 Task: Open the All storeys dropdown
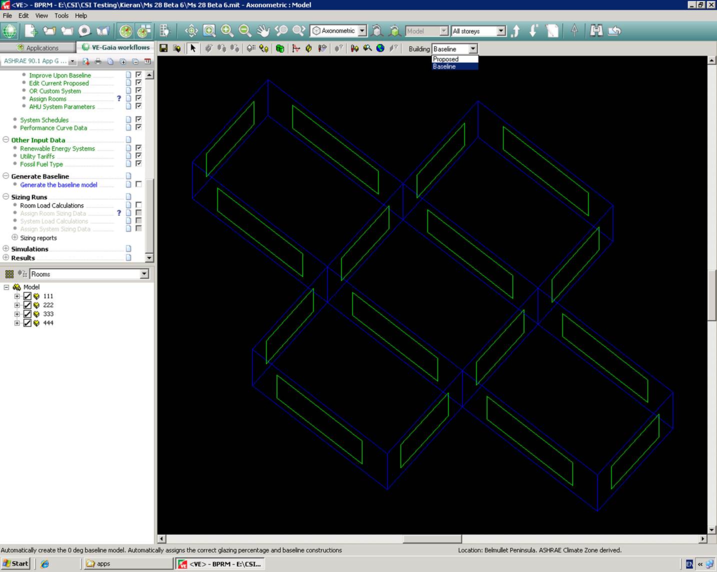pos(501,31)
